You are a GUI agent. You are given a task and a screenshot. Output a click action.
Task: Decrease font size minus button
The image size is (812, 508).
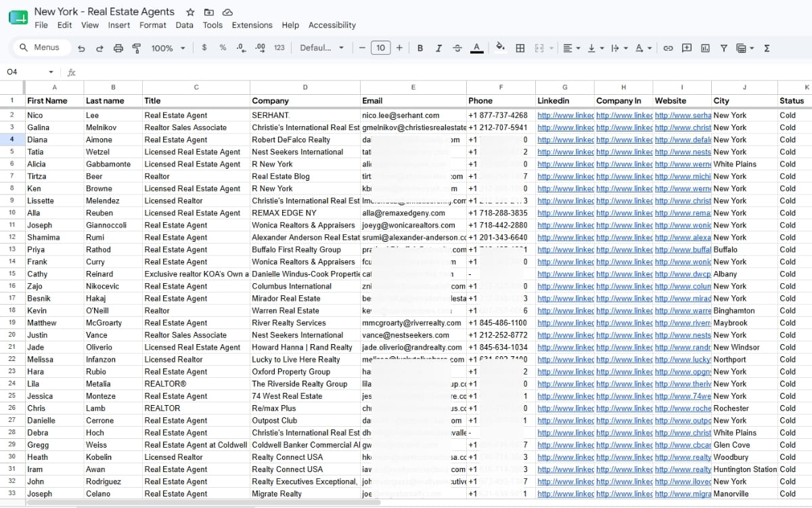point(362,48)
